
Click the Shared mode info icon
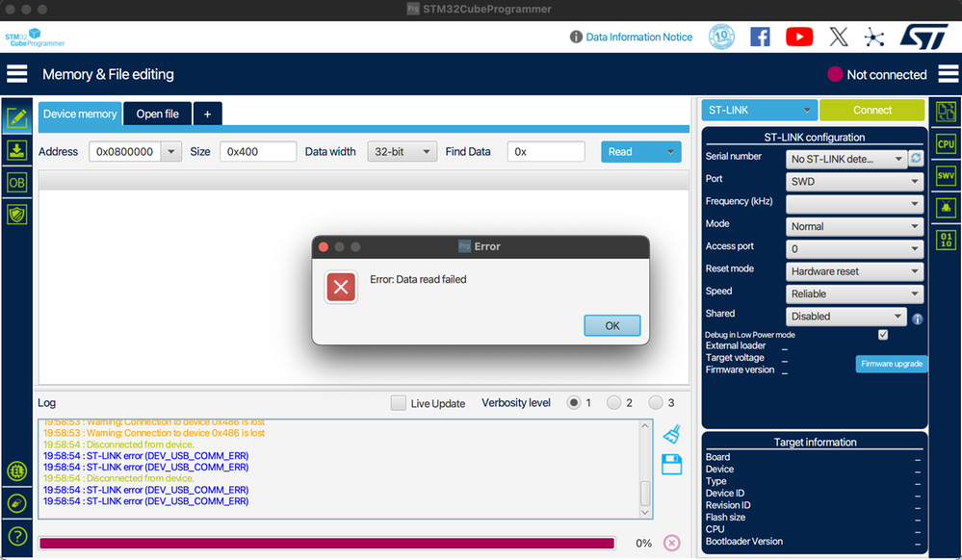[x=917, y=318]
